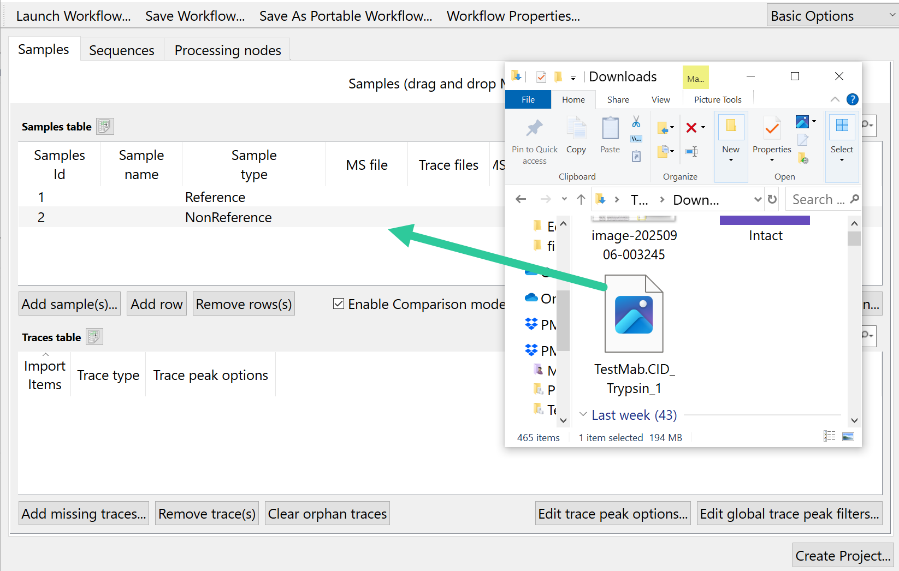Click the Paste shortcut icon
899x571 pixels.
click(636, 156)
